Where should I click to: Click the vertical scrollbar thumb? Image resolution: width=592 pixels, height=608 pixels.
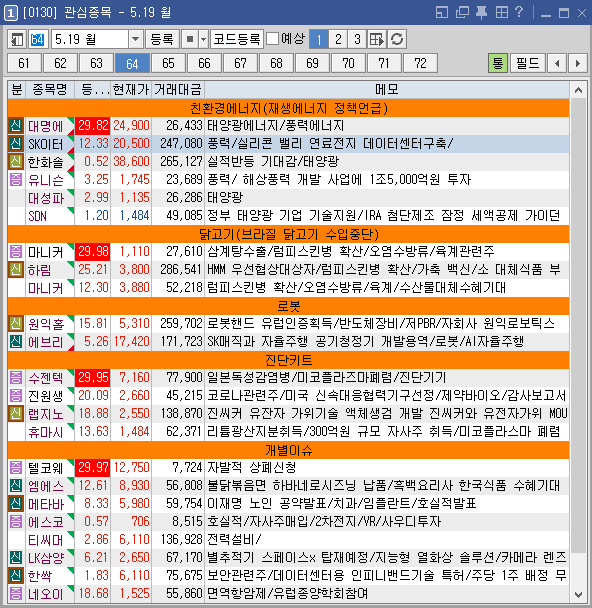point(578,326)
